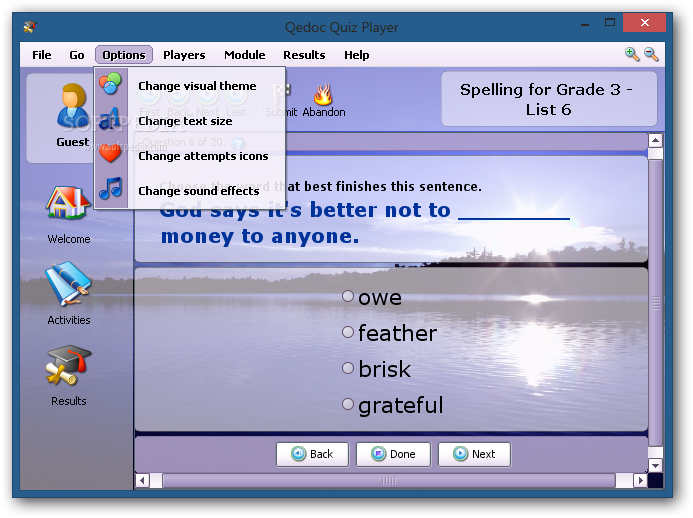The image size is (693, 518).
Task: Minimize the Qedoc Quiz Player window
Action: pyautogui.click(x=585, y=24)
